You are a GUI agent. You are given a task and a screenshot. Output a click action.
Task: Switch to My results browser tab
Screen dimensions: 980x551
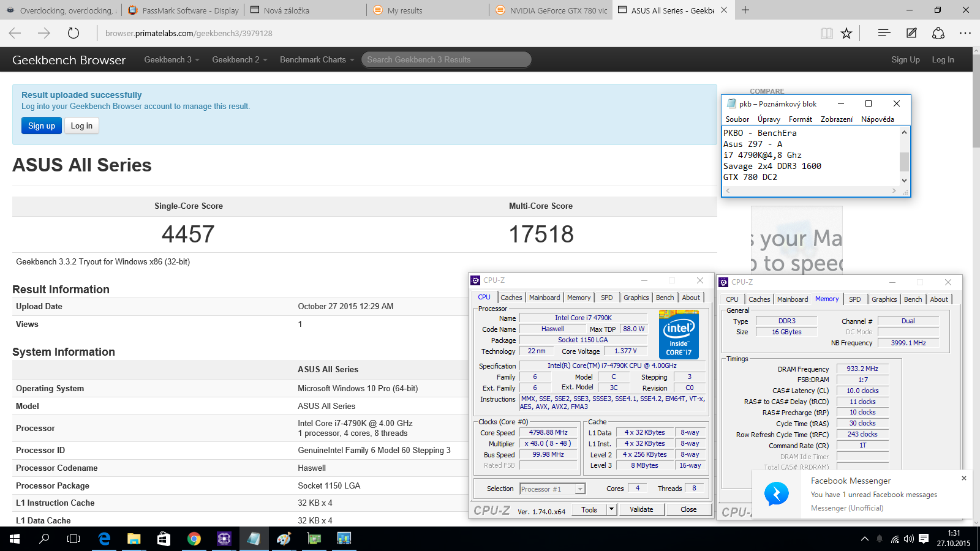429,10
